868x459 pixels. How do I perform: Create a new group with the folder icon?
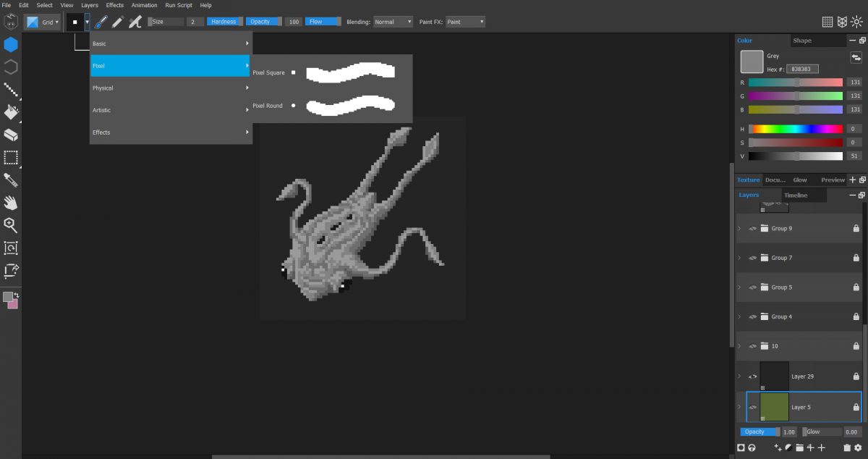799,447
